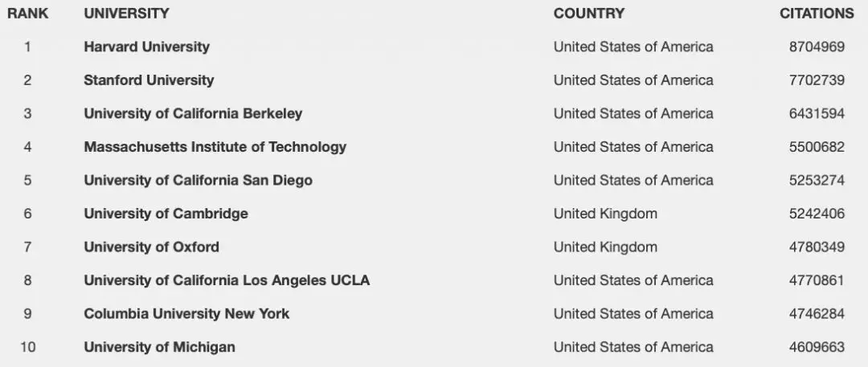Click the UNIVERSITY column header
The image size is (868, 367).
click(126, 14)
